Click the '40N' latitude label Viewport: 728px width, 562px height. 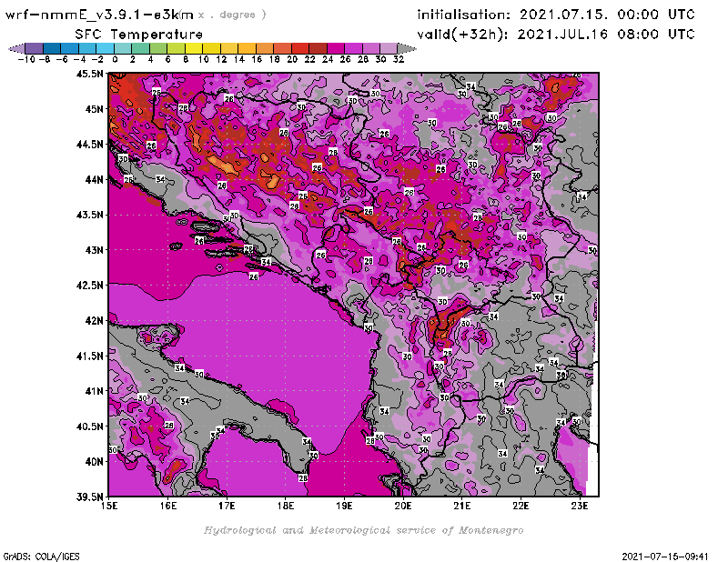[95, 462]
